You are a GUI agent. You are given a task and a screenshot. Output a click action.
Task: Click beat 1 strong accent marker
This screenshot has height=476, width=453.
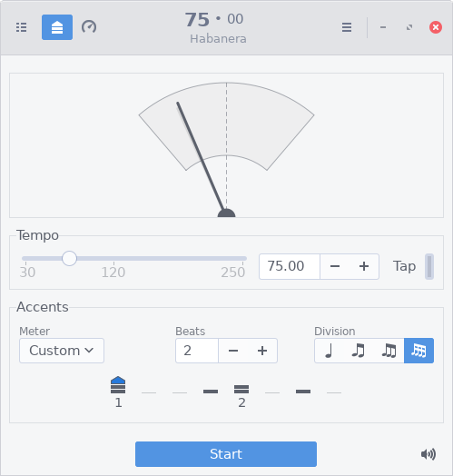118,385
